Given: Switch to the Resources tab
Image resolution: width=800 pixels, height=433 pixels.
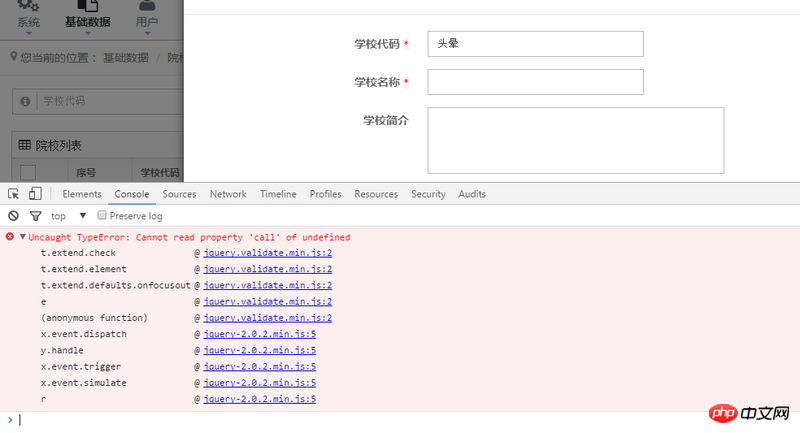Looking at the screenshot, I should (x=376, y=194).
